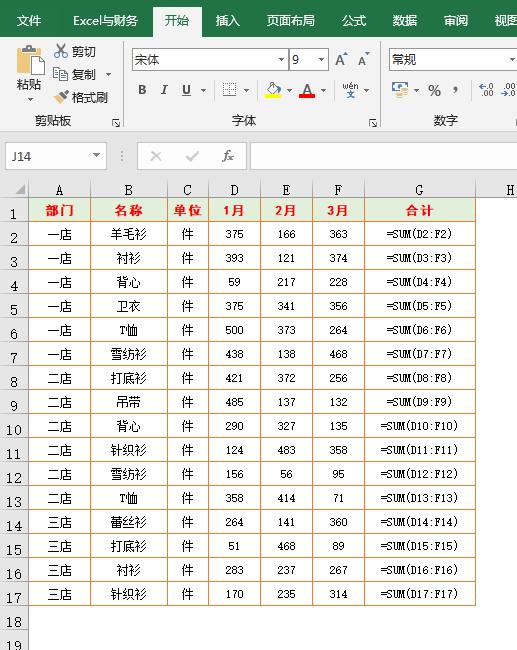Open the 文件 tab
The width and height of the screenshot is (517, 650).
[x=29, y=20]
